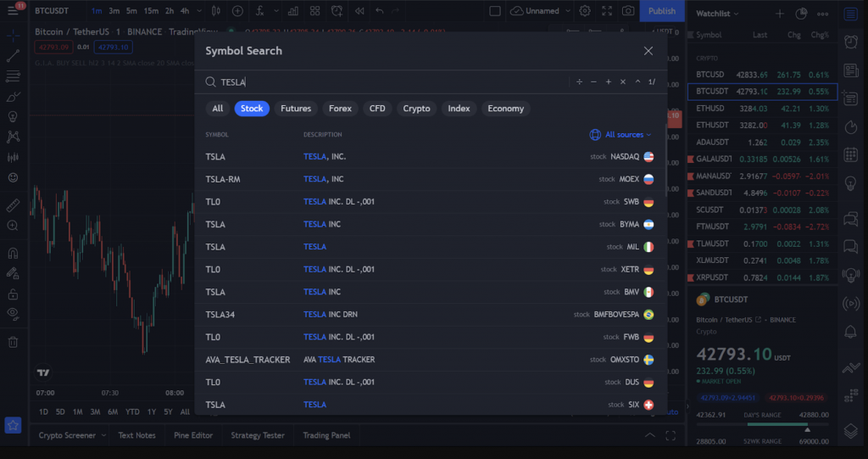Expand more time intervals chevron
This screenshot has width=868, height=459.
(199, 10)
